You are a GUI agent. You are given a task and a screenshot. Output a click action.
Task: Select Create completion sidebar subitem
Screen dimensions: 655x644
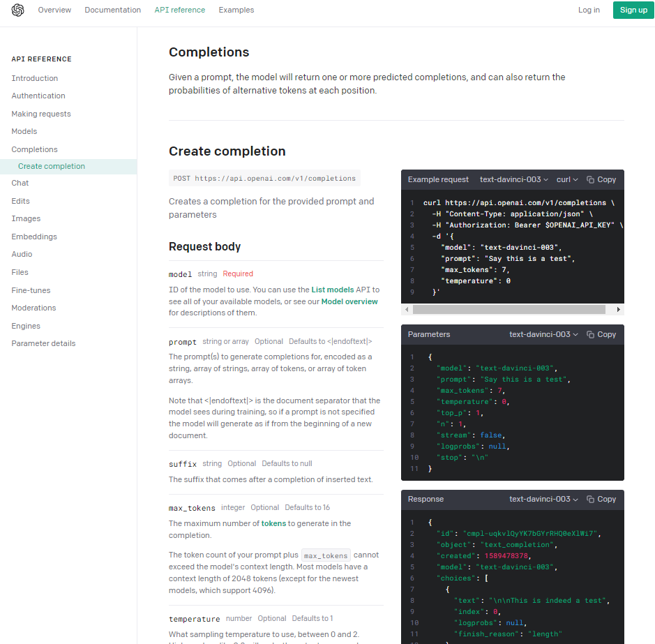pos(68,166)
